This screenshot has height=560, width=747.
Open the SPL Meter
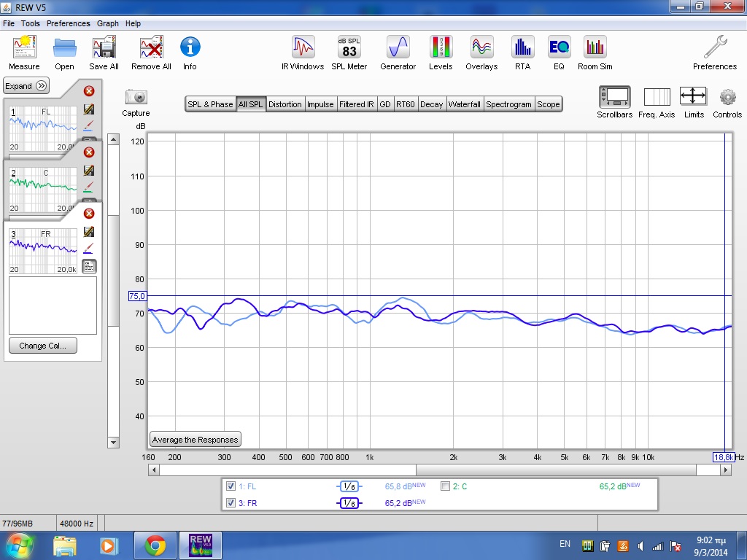349,48
